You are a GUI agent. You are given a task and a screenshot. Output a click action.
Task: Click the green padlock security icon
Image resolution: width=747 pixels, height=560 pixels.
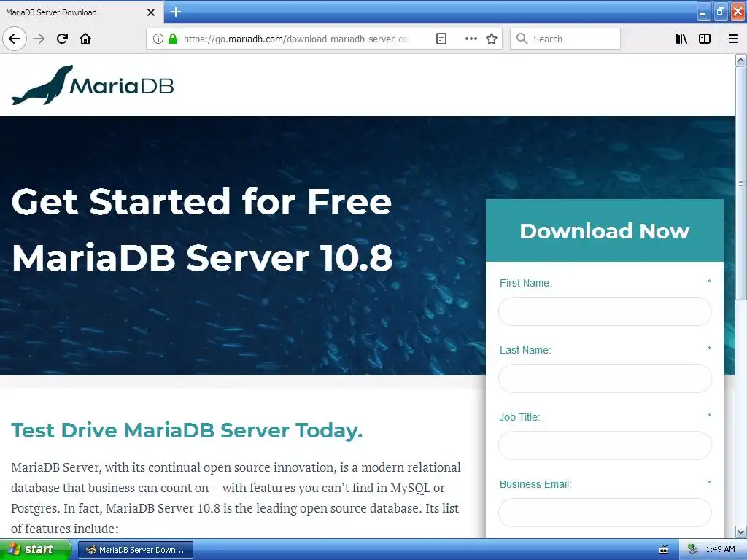(x=173, y=39)
